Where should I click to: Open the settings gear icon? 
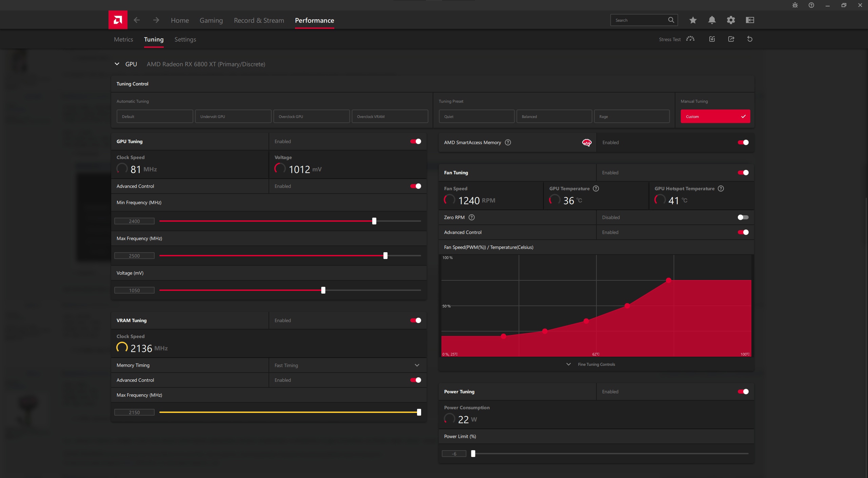point(731,20)
